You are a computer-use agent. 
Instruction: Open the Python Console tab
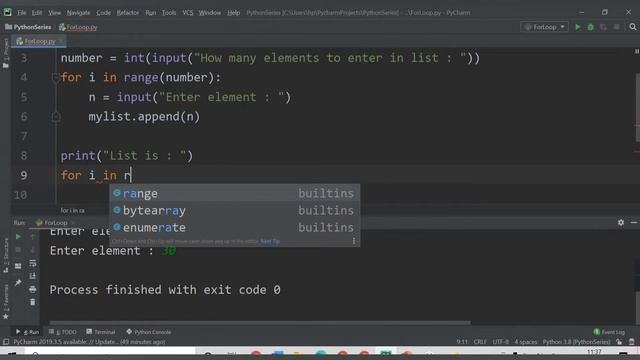click(149, 332)
